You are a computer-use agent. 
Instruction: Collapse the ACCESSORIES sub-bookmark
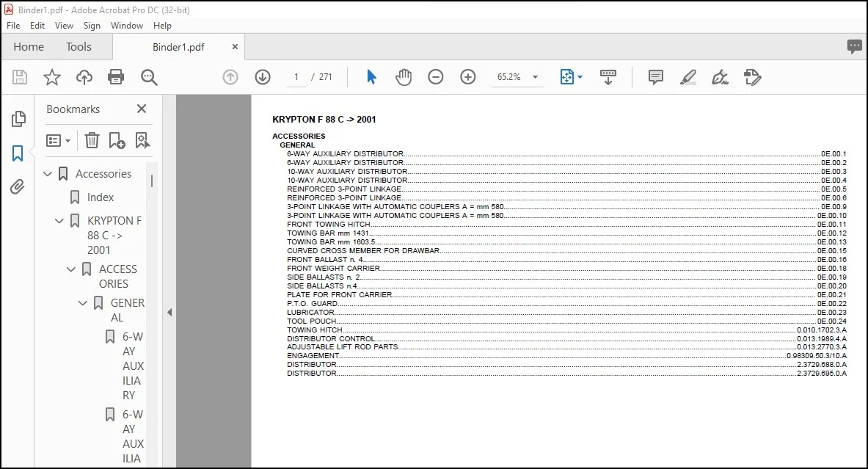(x=71, y=269)
